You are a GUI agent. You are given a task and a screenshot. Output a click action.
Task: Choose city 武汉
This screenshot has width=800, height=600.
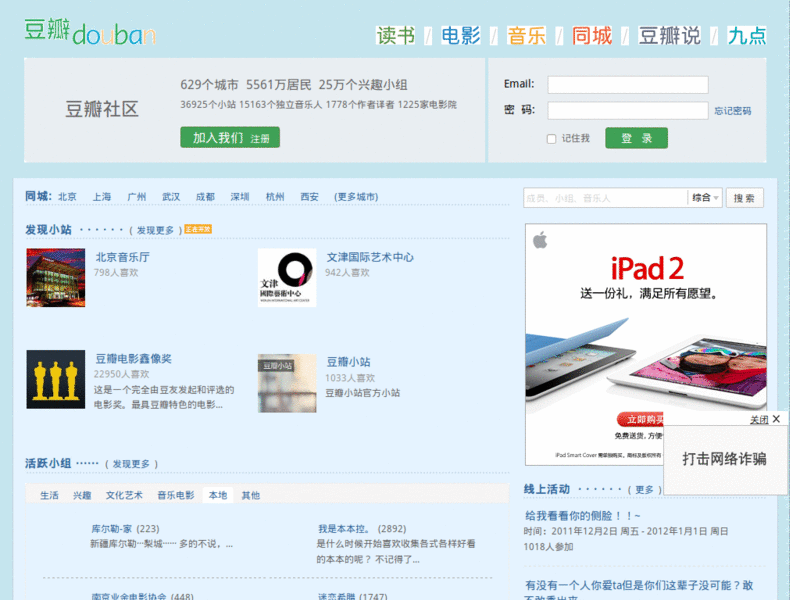[x=171, y=197]
